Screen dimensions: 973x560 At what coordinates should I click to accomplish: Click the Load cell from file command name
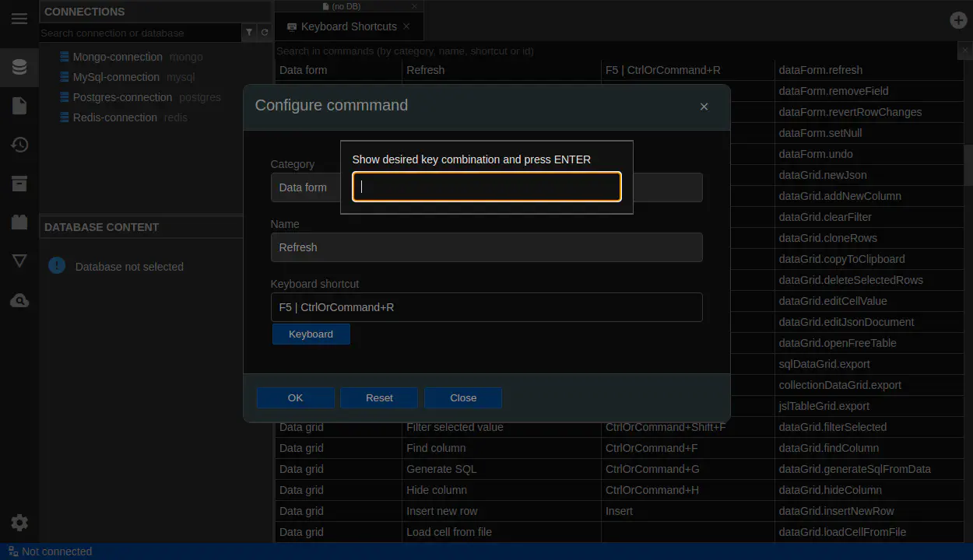[x=449, y=532]
